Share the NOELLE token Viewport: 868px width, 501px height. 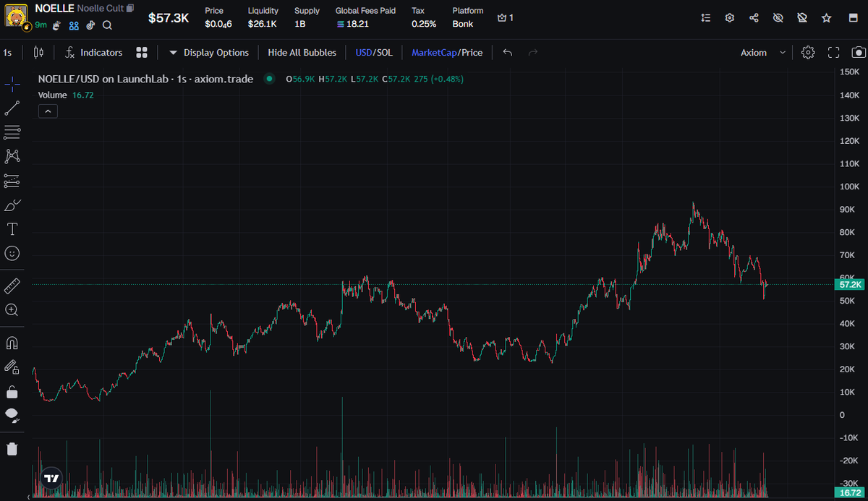coord(754,17)
